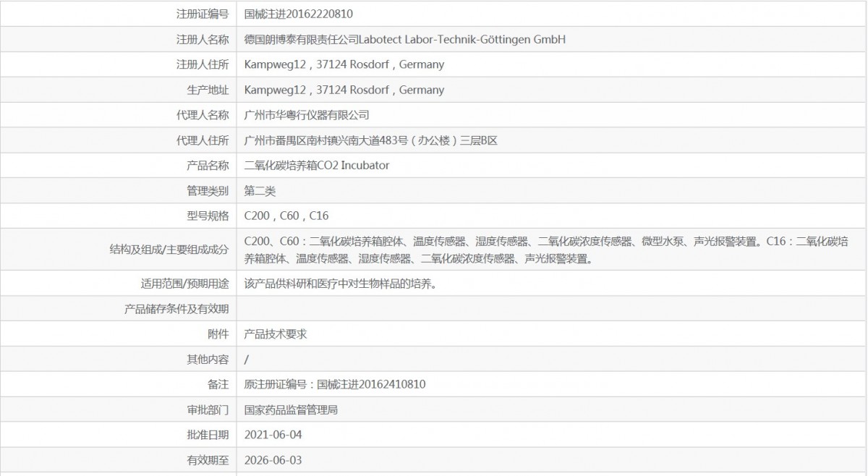Select the slash value in 其他内容 row
Image resolution: width=868 pixels, height=476 pixels.
[x=247, y=360]
